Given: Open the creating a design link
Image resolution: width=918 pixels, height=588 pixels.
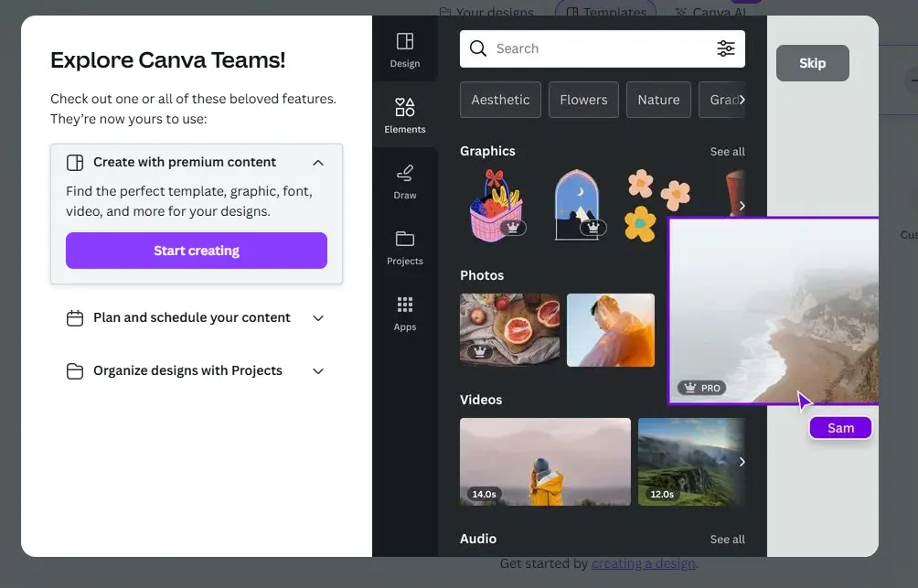Looking at the screenshot, I should click(644, 563).
